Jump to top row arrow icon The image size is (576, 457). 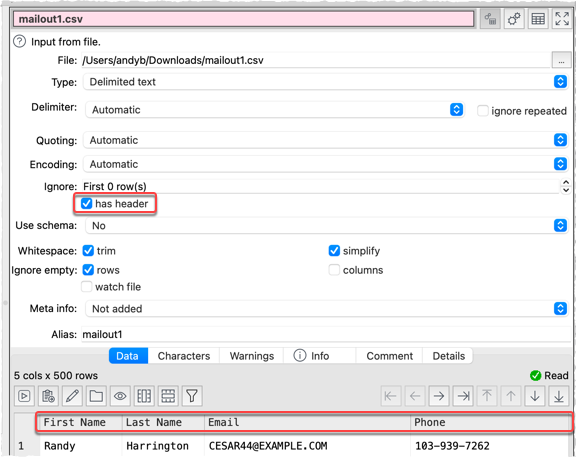(487, 396)
